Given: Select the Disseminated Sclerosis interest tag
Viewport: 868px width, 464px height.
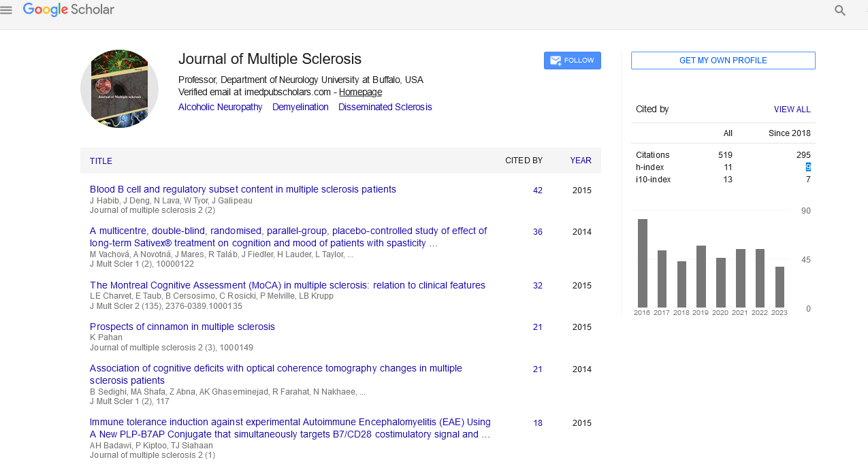Looking at the screenshot, I should [385, 107].
